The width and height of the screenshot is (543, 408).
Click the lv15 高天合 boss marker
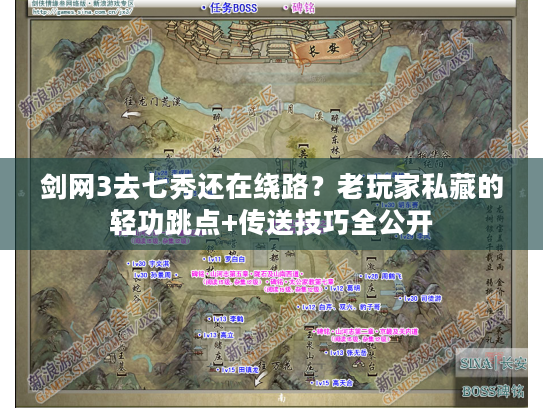click(x=332, y=383)
